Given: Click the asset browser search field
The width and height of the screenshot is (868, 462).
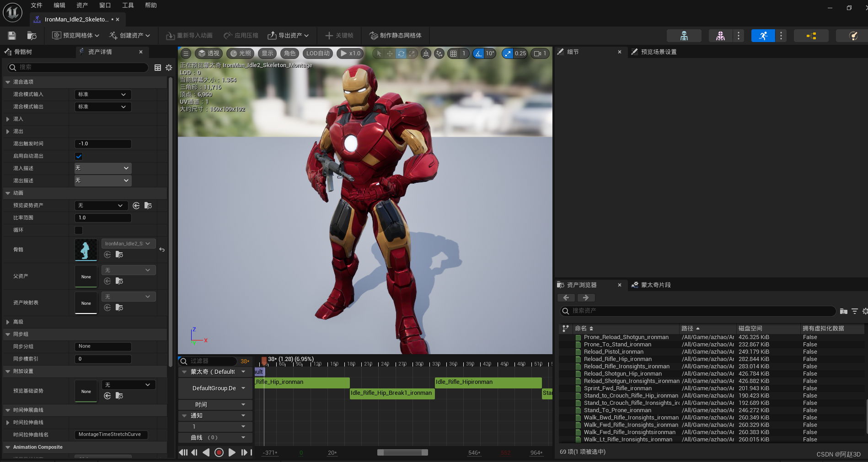Looking at the screenshot, I should (697, 311).
